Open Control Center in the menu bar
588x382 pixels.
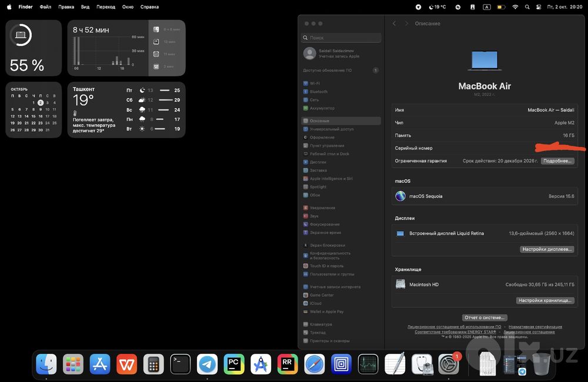click(x=539, y=6)
